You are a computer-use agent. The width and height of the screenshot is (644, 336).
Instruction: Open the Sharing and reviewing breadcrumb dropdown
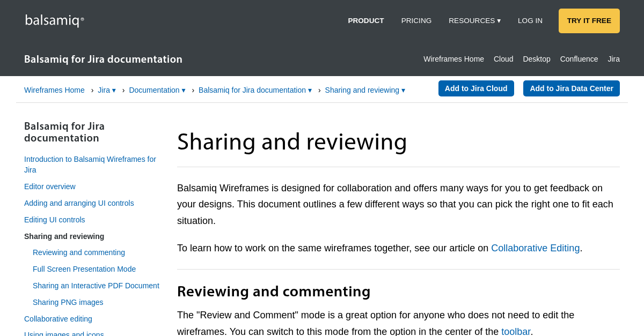[x=365, y=90]
